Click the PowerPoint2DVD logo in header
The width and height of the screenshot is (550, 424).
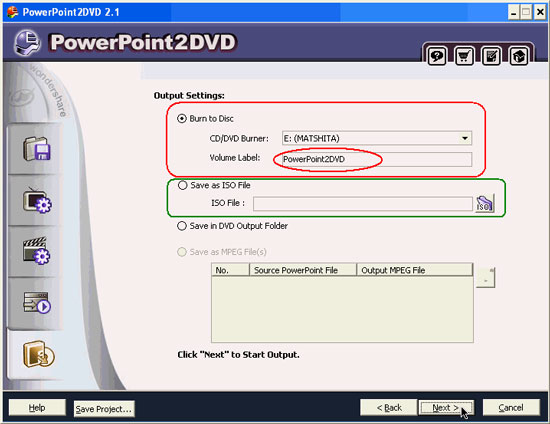[x=126, y=43]
